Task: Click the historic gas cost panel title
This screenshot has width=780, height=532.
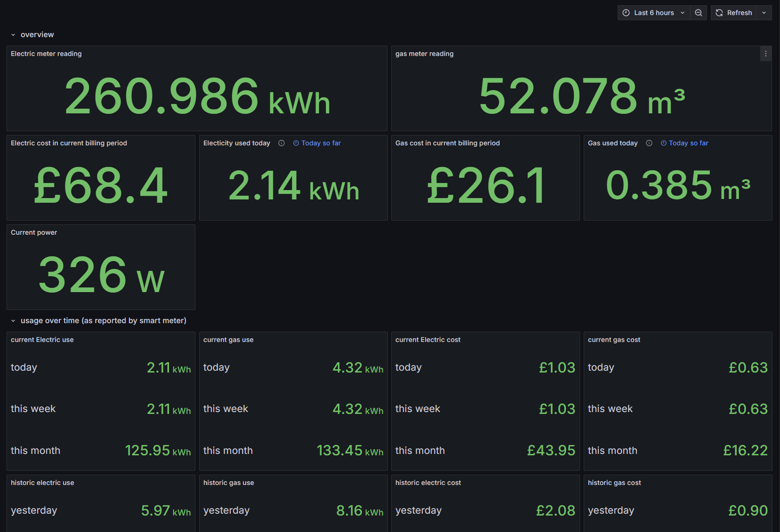Action: coord(614,483)
